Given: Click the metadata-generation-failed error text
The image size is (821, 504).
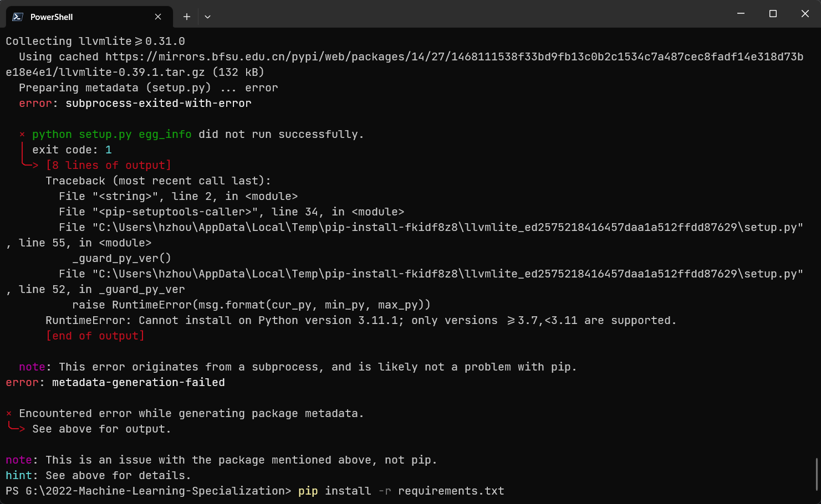Looking at the screenshot, I should (x=137, y=382).
